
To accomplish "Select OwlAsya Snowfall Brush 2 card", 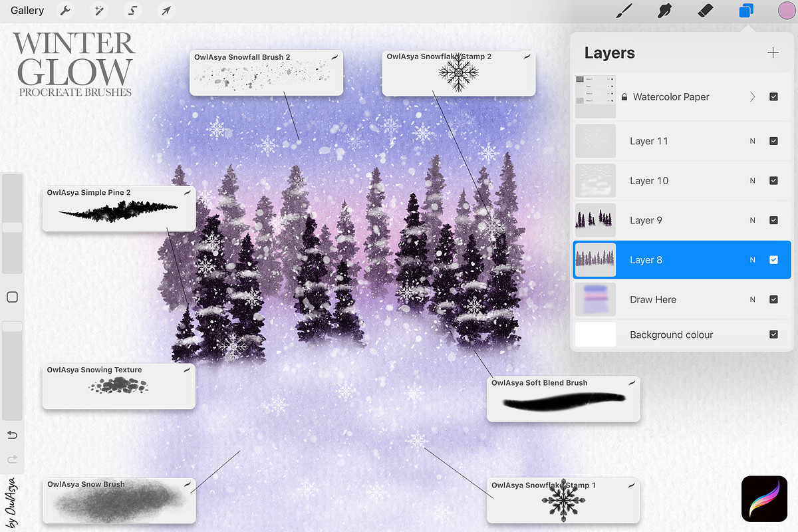I will [266, 72].
